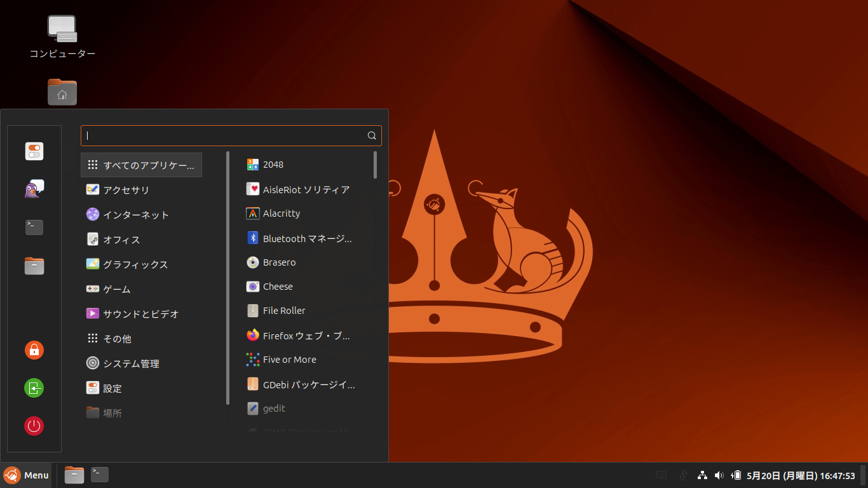
Task: Open the file manager from the taskbar
Action: (74, 475)
